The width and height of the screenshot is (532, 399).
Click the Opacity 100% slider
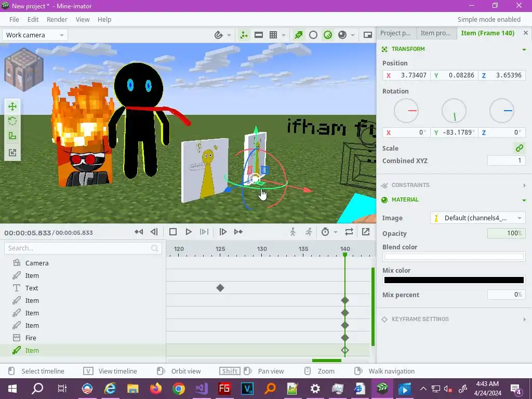click(x=506, y=233)
